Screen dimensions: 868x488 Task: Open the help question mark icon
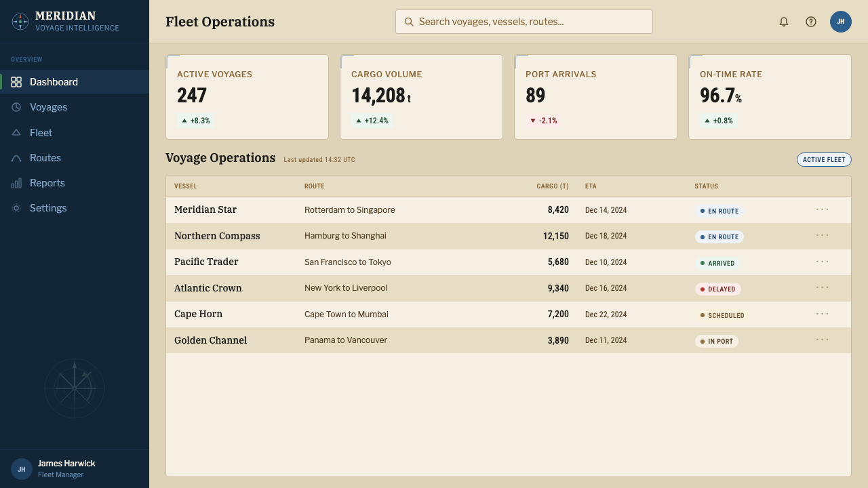point(811,22)
